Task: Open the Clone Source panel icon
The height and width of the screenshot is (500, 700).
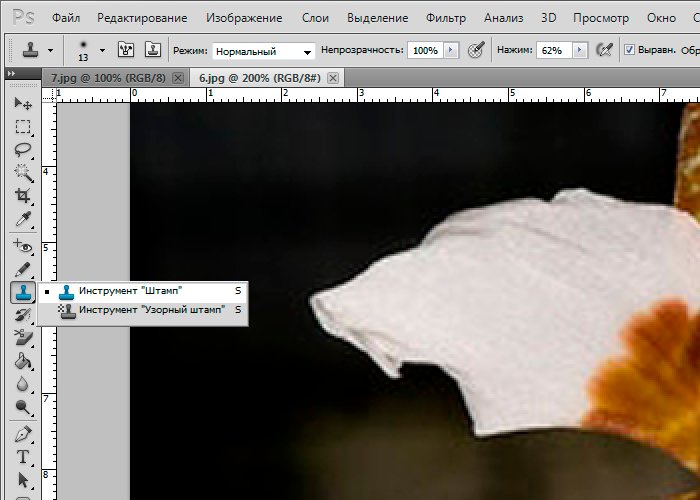Action: [x=153, y=50]
